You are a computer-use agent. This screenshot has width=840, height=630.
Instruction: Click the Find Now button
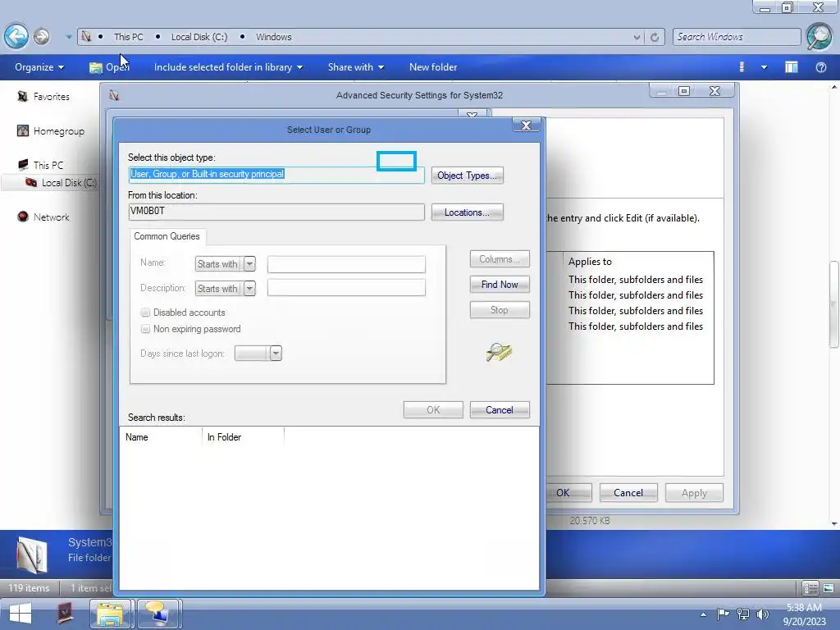[x=500, y=285]
